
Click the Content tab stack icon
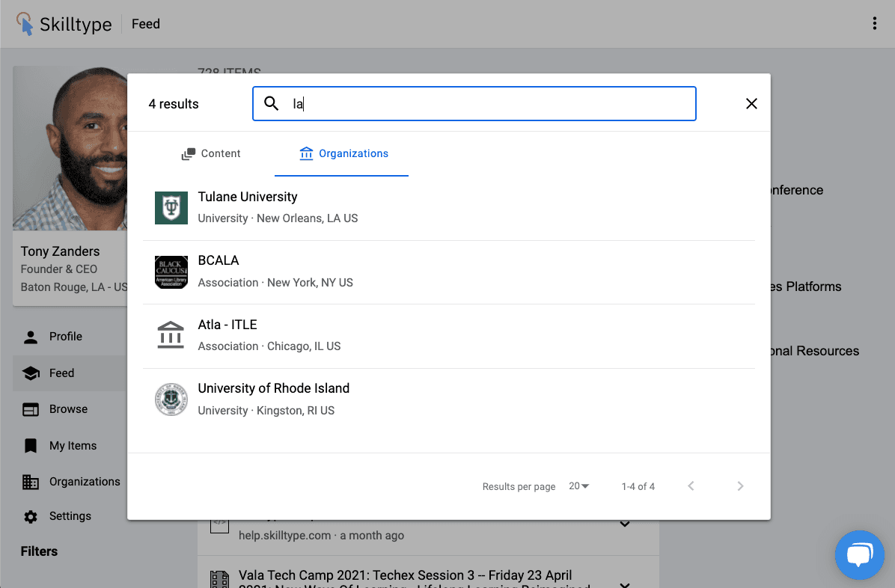pos(189,154)
